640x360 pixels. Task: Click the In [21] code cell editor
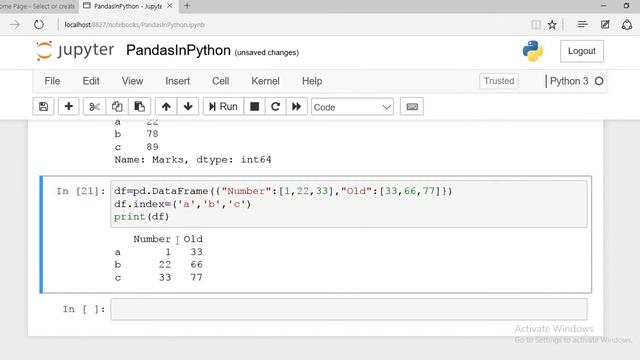coord(349,204)
